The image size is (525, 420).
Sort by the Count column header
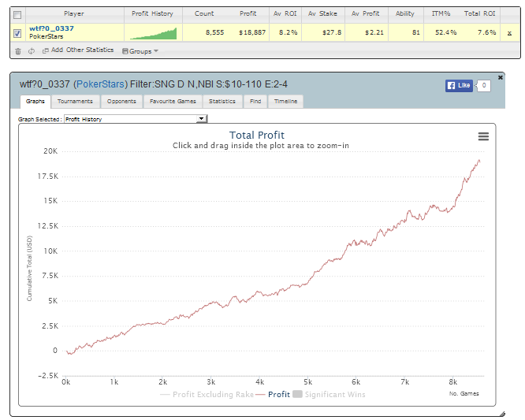204,13
